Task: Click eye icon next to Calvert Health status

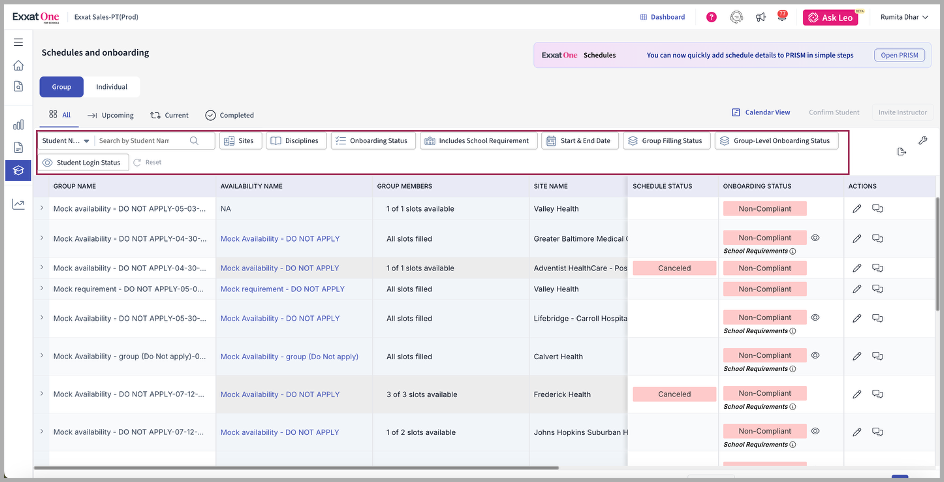Action: (x=815, y=355)
